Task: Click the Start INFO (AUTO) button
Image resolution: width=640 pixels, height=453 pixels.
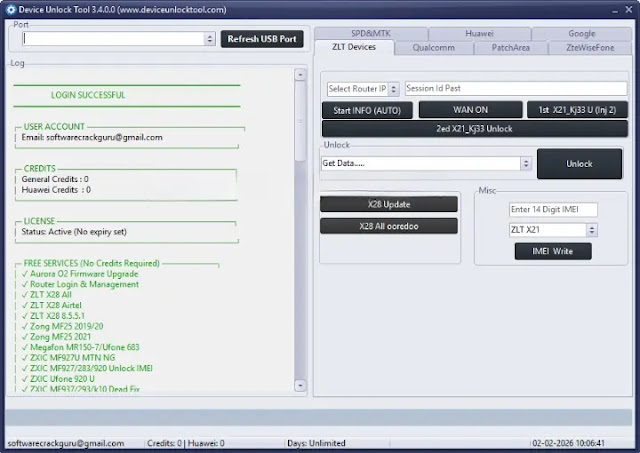Action: click(366, 110)
